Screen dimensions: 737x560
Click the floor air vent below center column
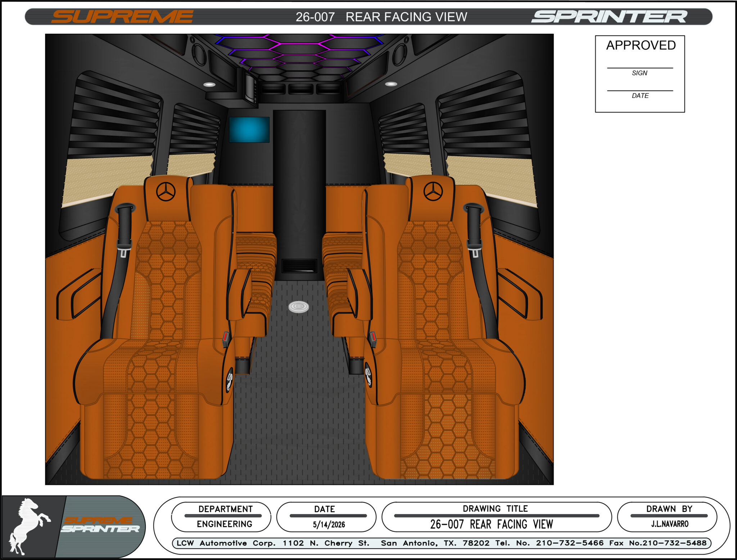(x=299, y=266)
